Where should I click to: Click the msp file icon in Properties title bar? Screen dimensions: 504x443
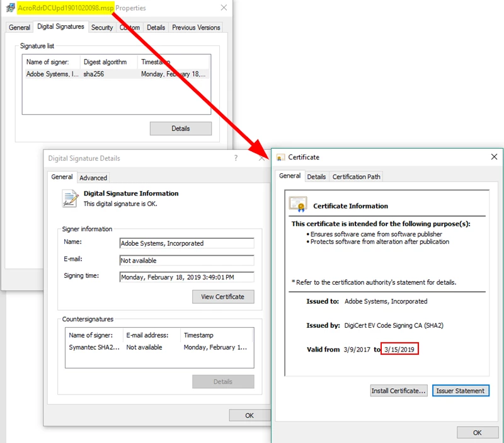click(11, 8)
